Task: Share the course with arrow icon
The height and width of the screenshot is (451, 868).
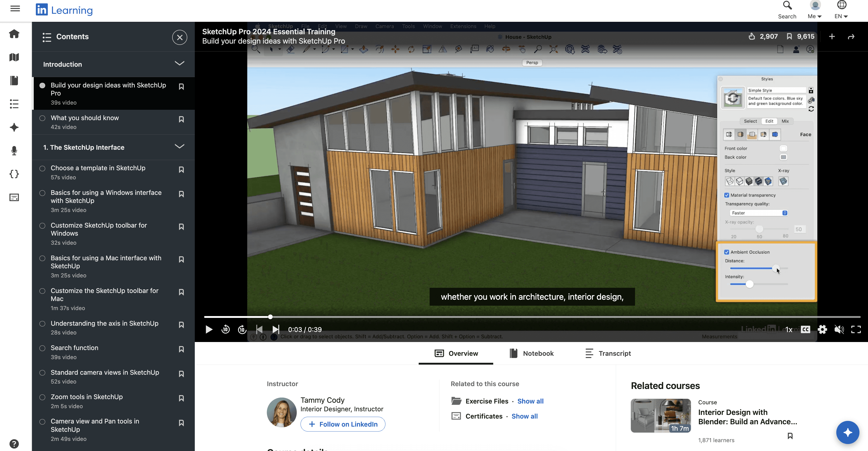Action: [x=851, y=36]
